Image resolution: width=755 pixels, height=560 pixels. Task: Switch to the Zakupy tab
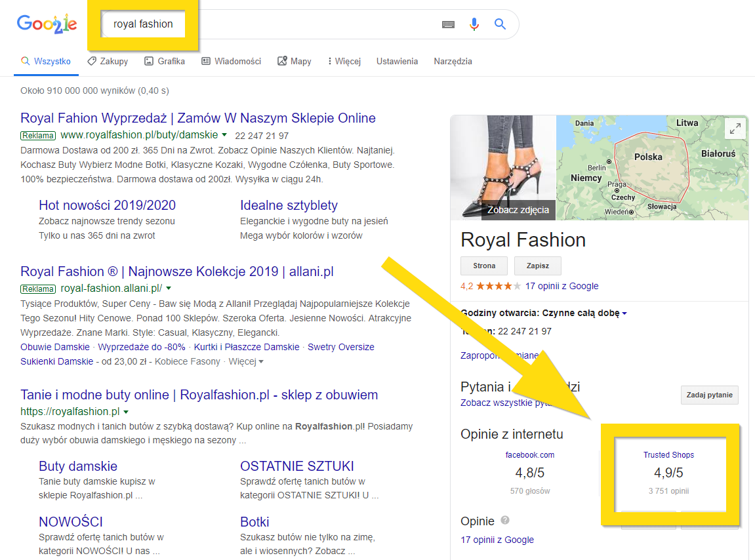tap(108, 61)
